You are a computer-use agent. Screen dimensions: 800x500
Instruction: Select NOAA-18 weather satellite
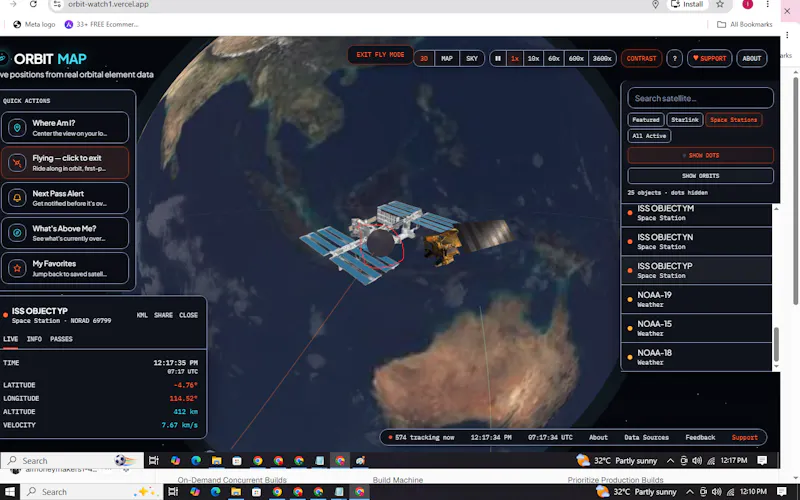tap(696, 357)
